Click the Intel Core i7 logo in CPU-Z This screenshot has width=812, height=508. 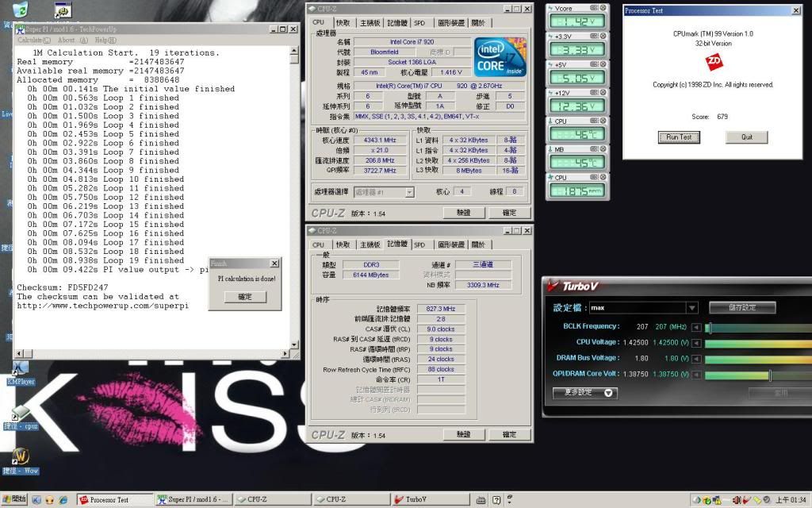[x=500, y=56]
